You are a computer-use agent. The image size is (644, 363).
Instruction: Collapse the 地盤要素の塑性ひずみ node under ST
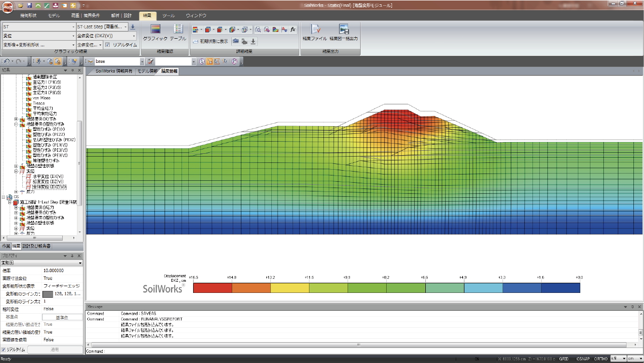pyautogui.click(x=16, y=124)
